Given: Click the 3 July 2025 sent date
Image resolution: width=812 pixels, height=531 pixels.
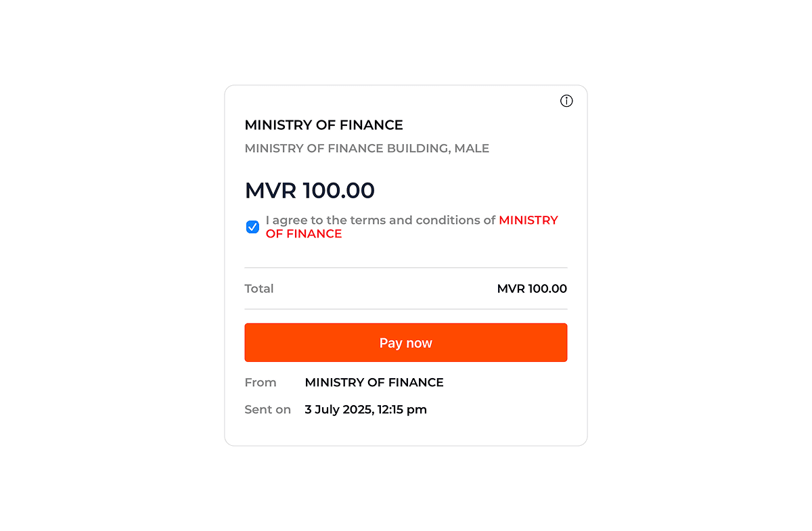Looking at the screenshot, I should [336, 410].
